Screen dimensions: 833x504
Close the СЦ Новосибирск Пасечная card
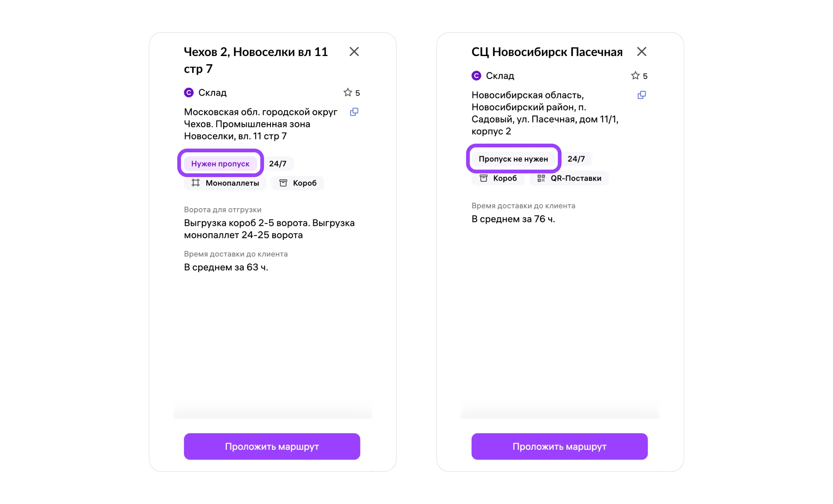click(x=641, y=52)
